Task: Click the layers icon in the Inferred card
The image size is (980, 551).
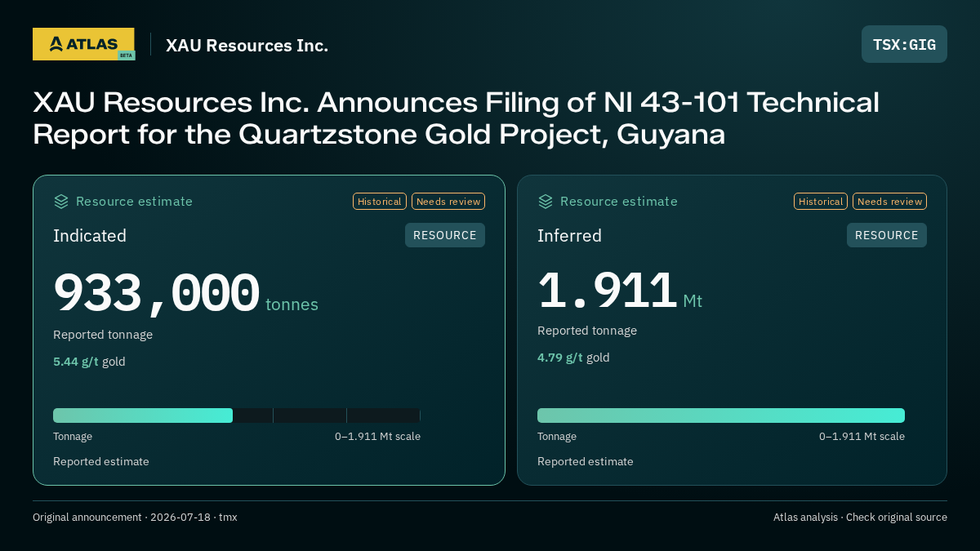Action: pyautogui.click(x=546, y=202)
